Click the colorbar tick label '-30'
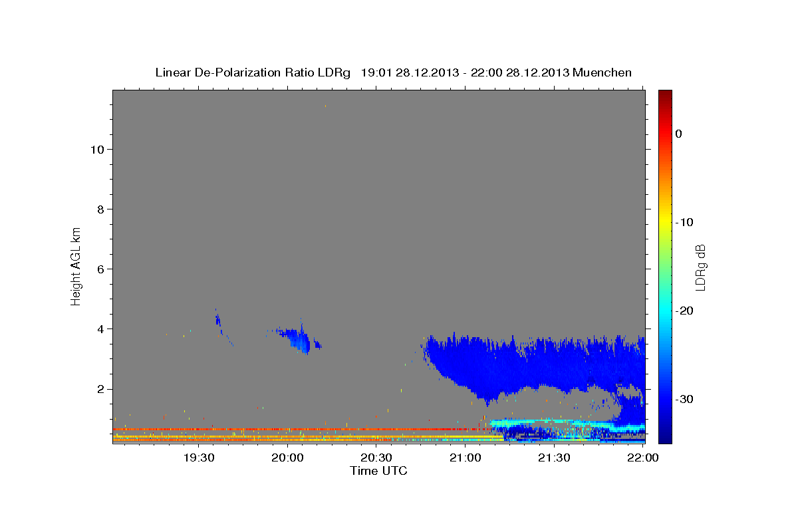Image resolution: width=798 pixels, height=532 pixels. (x=685, y=399)
